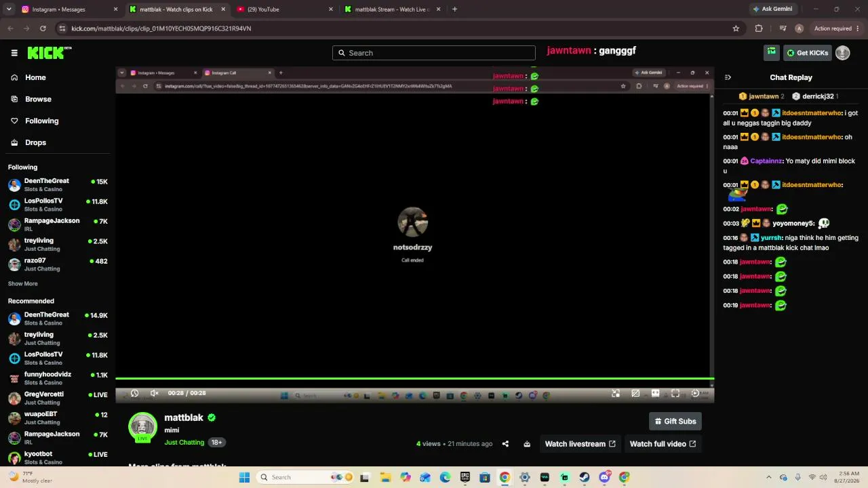868x488 pixels.
Task: Open the green treasure chest rewards icon
Action: pos(772,52)
